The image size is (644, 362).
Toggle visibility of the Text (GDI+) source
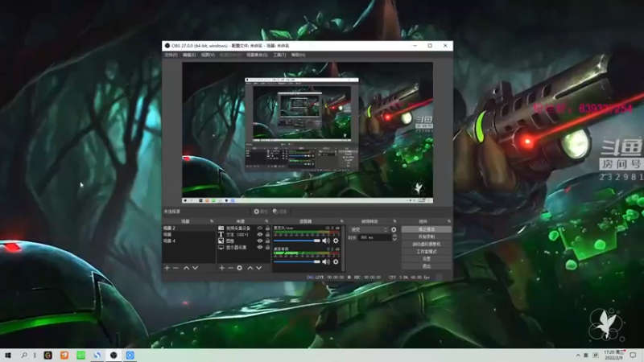pyautogui.click(x=259, y=234)
